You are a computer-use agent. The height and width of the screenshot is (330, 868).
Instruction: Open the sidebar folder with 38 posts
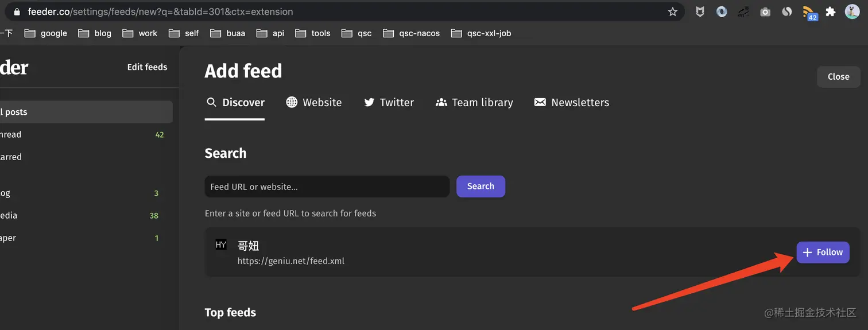click(85, 216)
